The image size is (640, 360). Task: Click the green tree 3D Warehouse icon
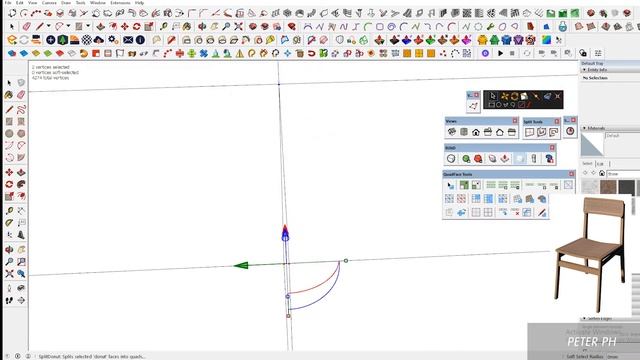pyautogui.click(x=62, y=40)
